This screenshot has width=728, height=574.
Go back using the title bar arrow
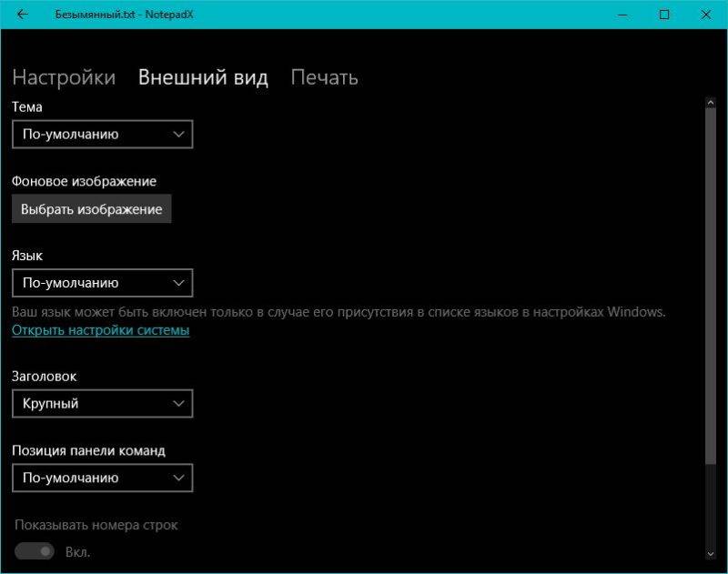point(22,15)
